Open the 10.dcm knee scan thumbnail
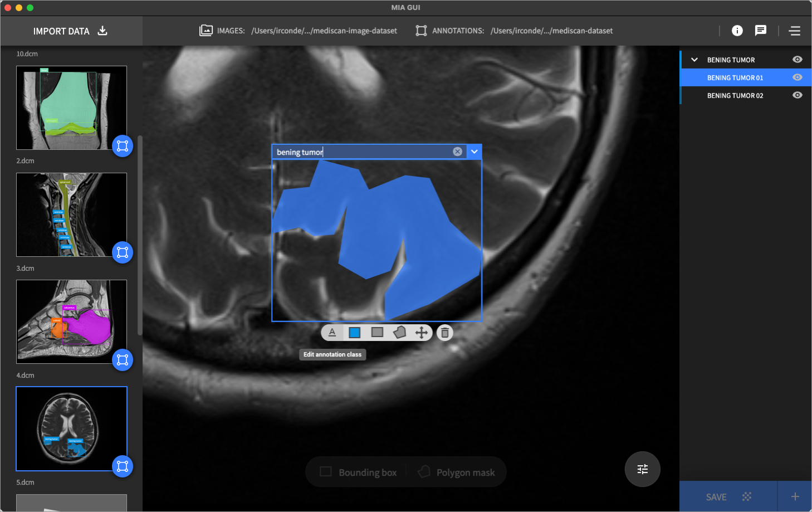 pos(71,108)
